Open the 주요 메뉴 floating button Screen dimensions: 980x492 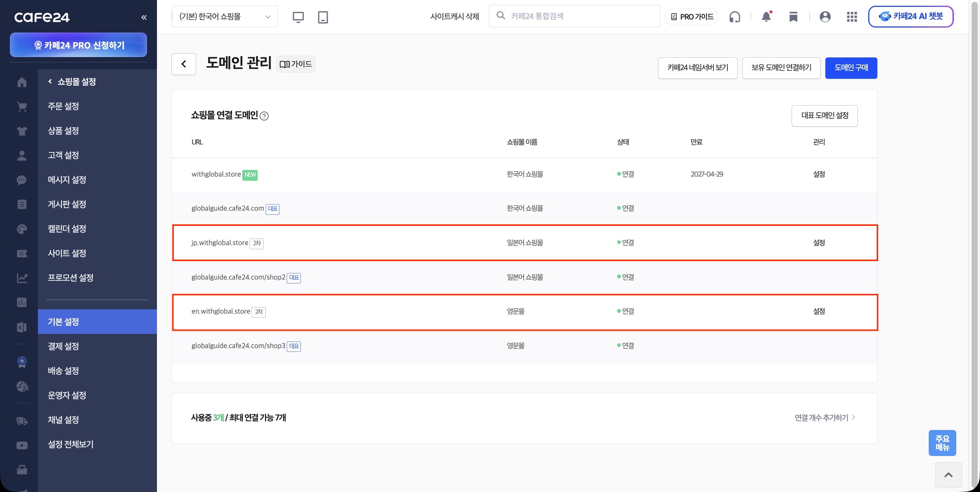coord(942,443)
